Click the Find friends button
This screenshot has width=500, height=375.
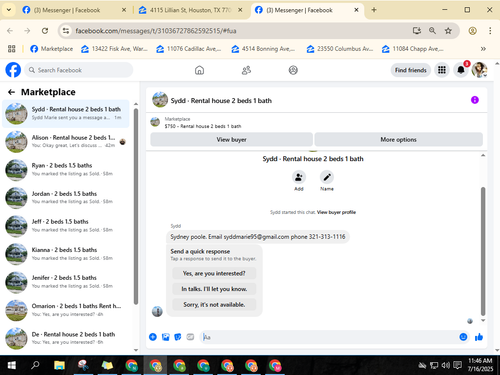tap(411, 70)
